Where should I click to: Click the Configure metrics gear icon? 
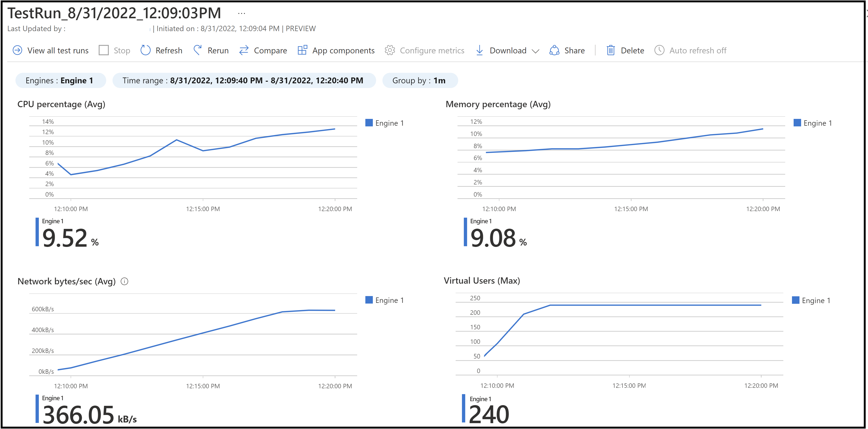(390, 51)
